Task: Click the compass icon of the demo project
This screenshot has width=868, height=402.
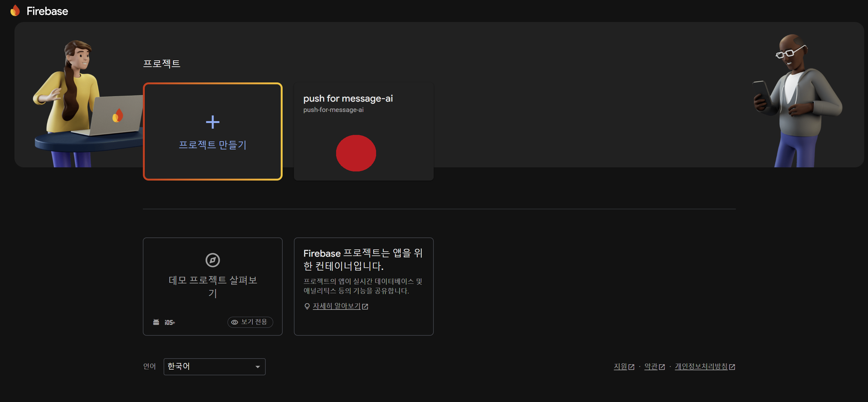Action: pyautogui.click(x=213, y=260)
